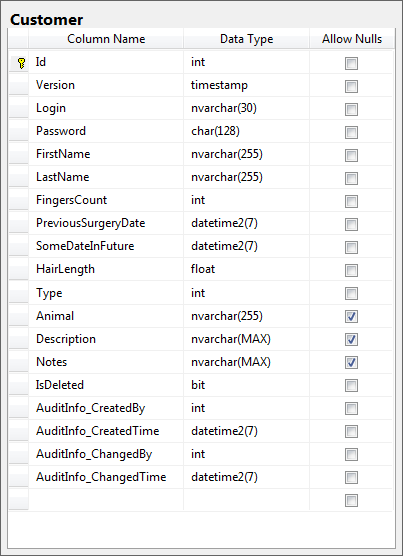Image resolution: width=403 pixels, height=556 pixels.
Task: Uncheck Allow Nulls for Description column
Action: click(351, 339)
